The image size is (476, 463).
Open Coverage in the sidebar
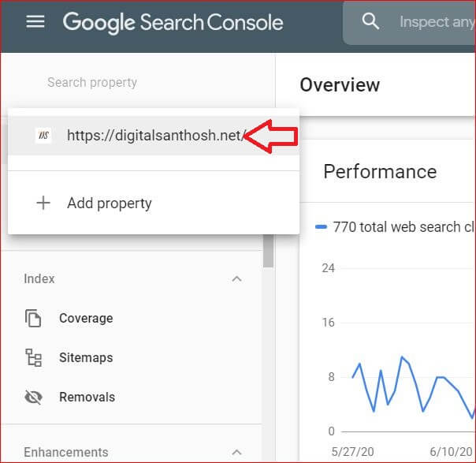coord(86,319)
